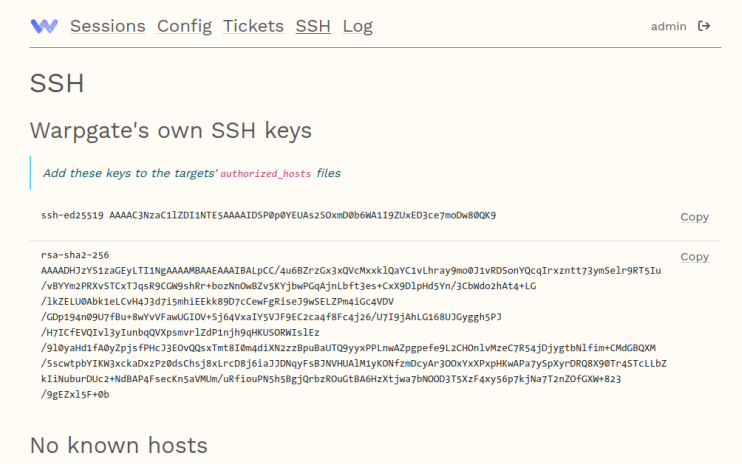This screenshot has width=742, height=464.
Task: Open the Sessions page
Action: [x=108, y=26]
